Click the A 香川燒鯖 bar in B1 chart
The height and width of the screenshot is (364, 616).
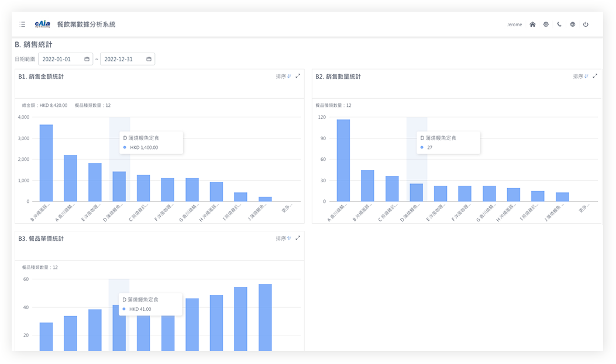70,178
